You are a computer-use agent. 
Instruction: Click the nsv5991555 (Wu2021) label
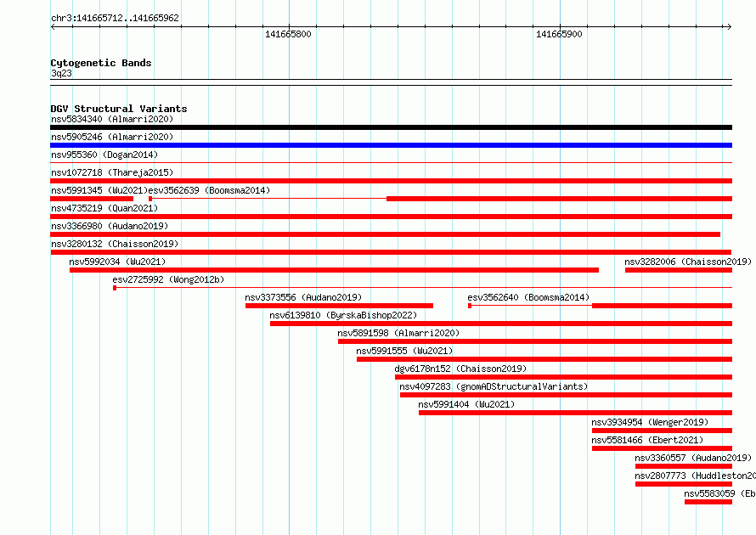(404, 351)
